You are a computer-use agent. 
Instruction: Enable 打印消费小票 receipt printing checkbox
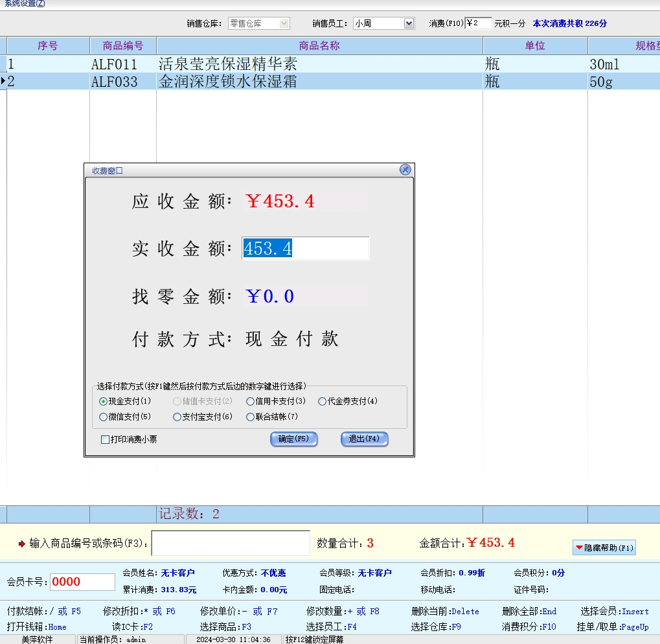106,440
